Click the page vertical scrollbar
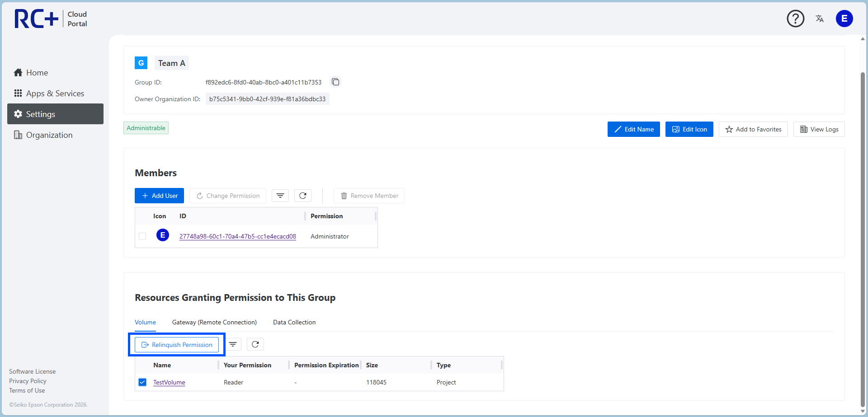This screenshot has height=417, width=868. click(x=863, y=239)
